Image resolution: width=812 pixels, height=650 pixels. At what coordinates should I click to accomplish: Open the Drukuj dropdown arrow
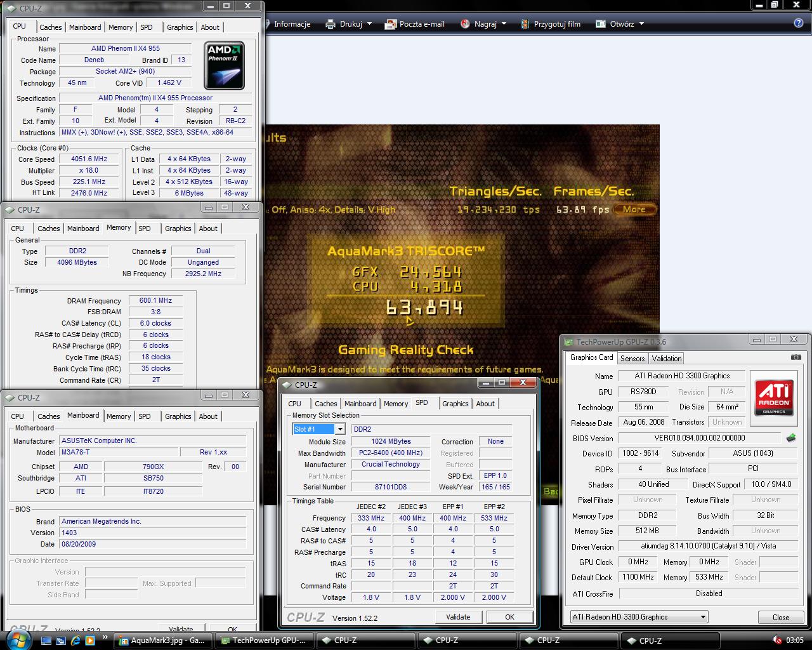(369, 24)
